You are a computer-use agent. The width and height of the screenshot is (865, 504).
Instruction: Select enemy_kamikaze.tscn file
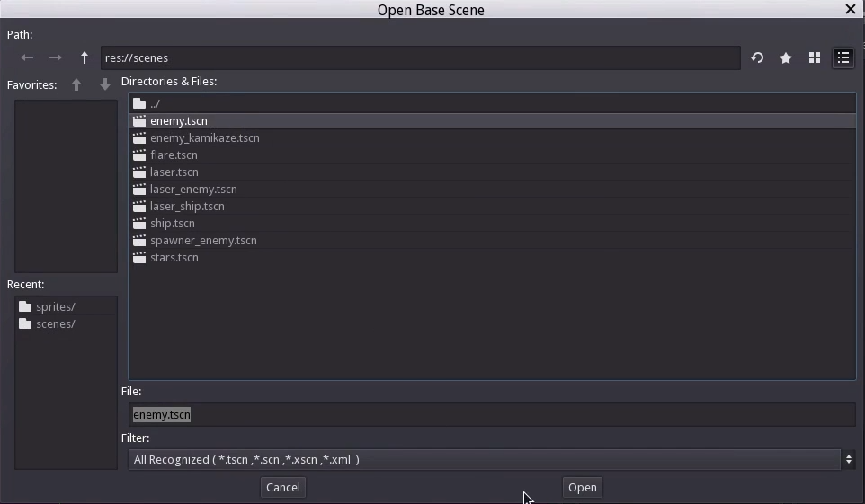point(492,137)
